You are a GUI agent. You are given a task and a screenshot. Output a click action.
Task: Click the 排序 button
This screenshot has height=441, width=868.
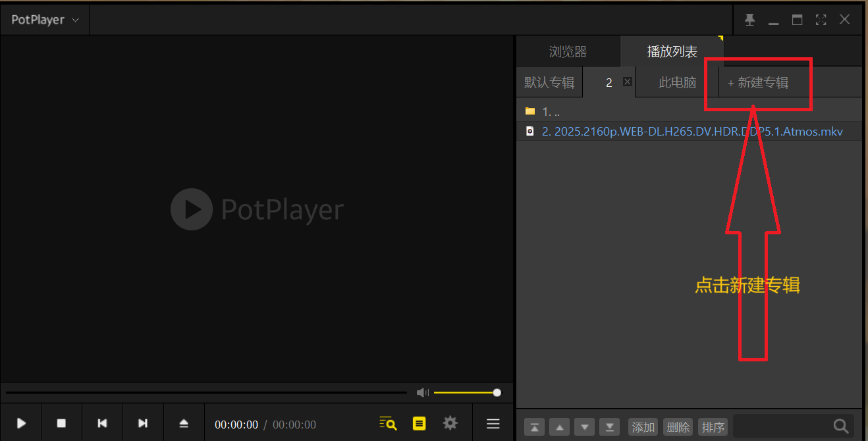pyautogui.click(x=713, y=427)
